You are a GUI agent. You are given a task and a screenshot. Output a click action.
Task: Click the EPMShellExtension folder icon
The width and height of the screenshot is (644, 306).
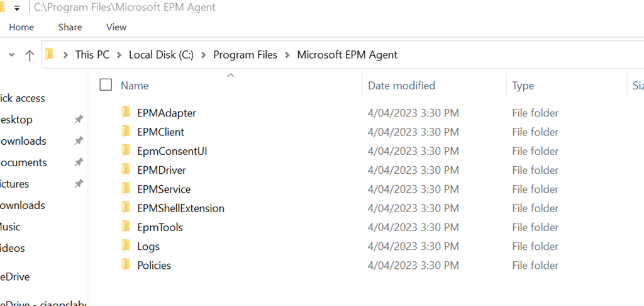pyautogui.click(x=126, y=208)
